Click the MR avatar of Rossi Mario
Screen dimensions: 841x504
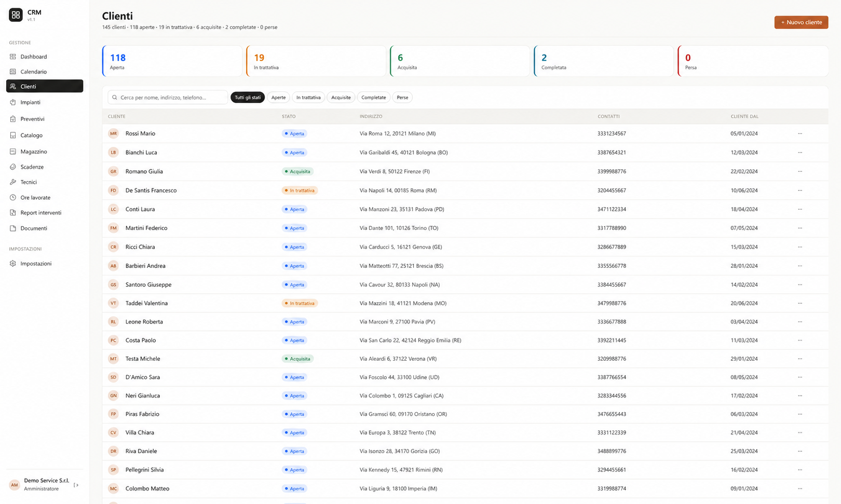[x=113, y=133]
